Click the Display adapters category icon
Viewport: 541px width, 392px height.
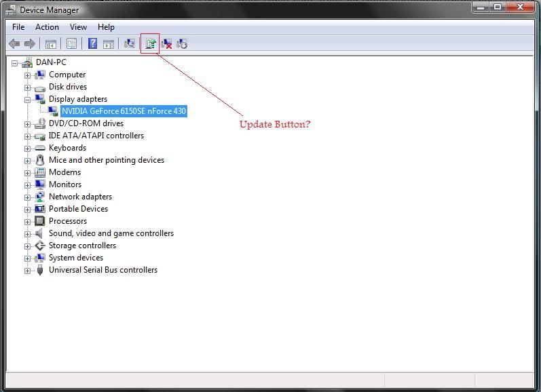click(40, 99)
